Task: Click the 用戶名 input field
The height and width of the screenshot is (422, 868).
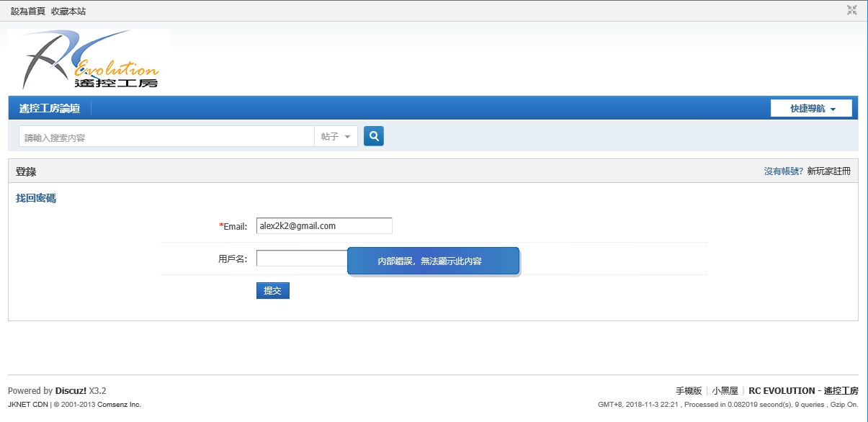Action: 301,259
